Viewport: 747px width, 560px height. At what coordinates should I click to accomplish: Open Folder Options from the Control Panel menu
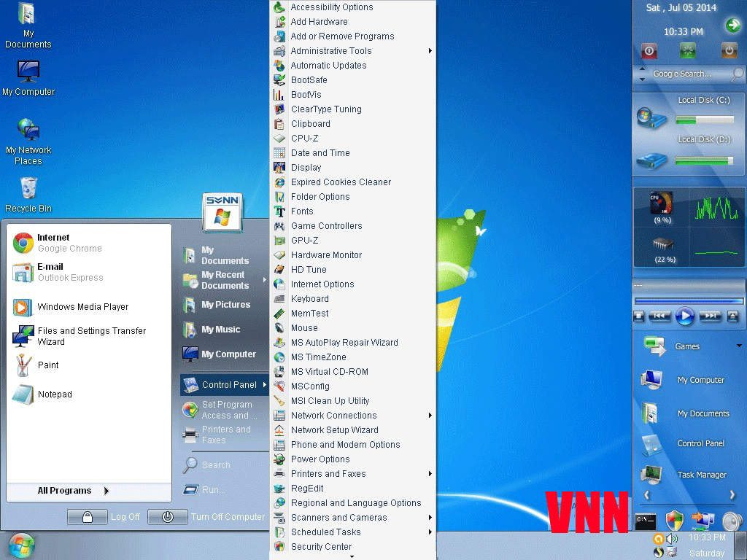point(321,196)
